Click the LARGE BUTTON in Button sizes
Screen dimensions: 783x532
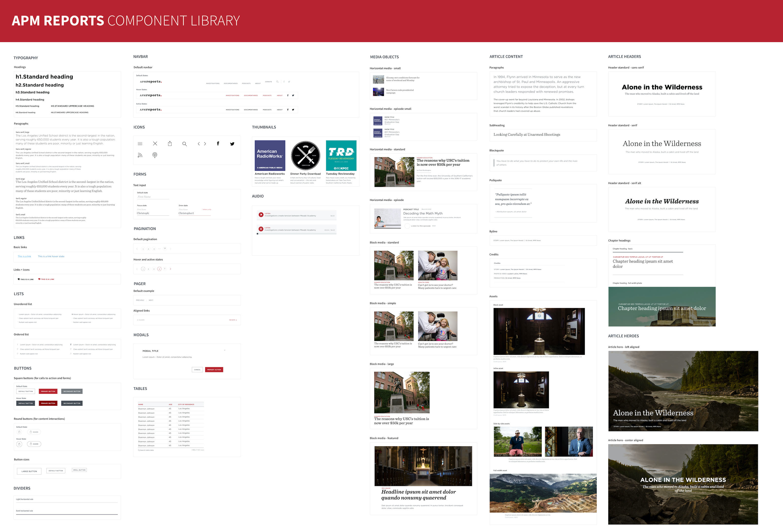(x=29, y=471)
